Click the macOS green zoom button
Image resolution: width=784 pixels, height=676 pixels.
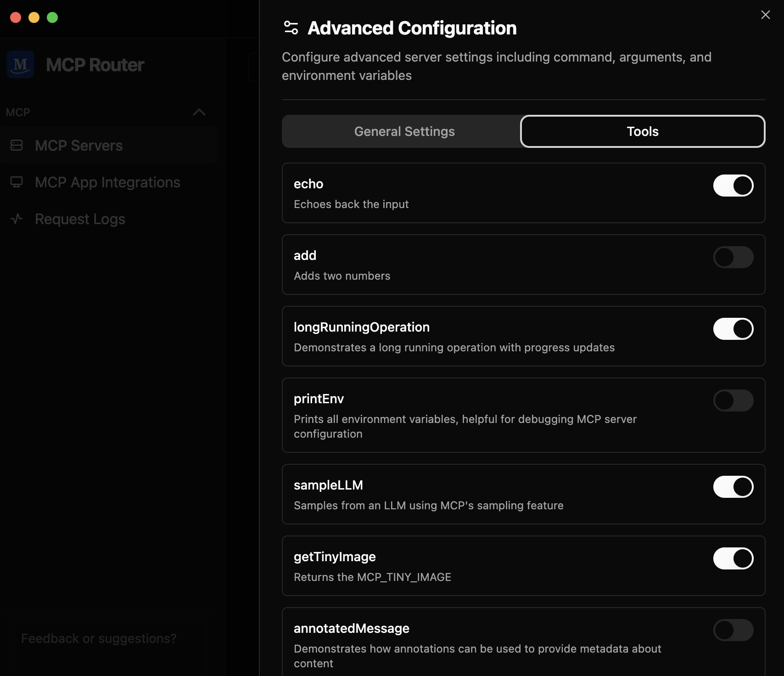click(x=52, y=17)
